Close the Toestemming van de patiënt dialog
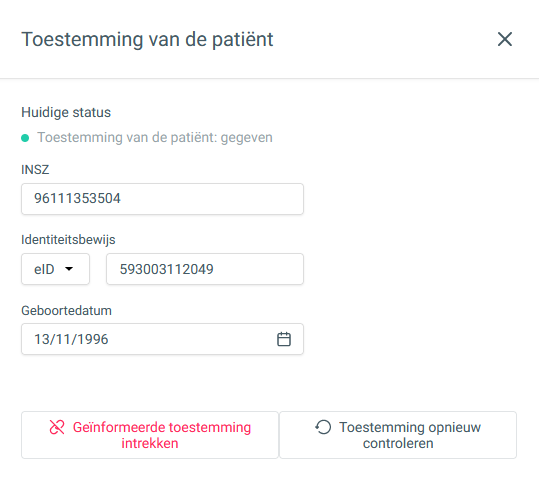Screen dimensions: 539x479 click(x=505, y=39)
